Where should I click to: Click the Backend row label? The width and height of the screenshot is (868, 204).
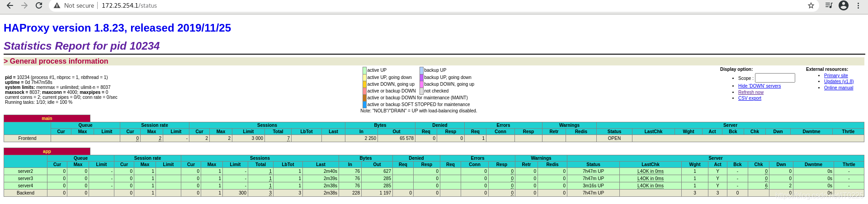(x=25, y=193)
